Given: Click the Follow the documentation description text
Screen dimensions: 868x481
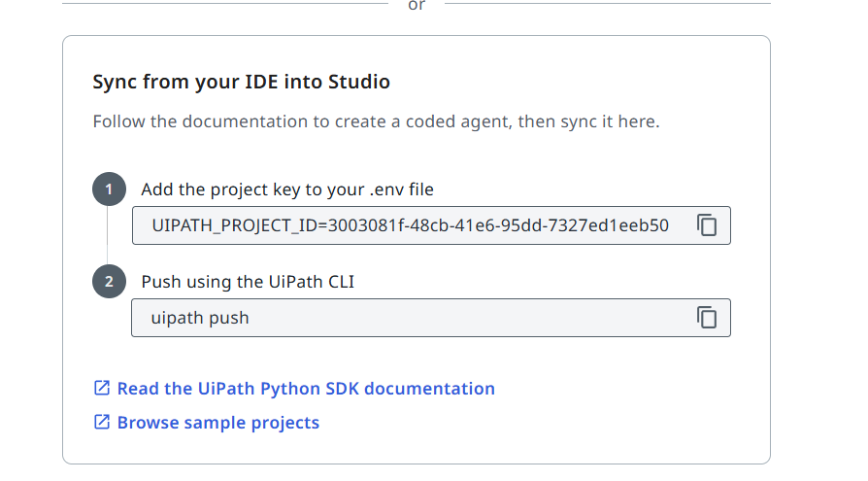Looking at the screenshot, I should tap(376, 122).
